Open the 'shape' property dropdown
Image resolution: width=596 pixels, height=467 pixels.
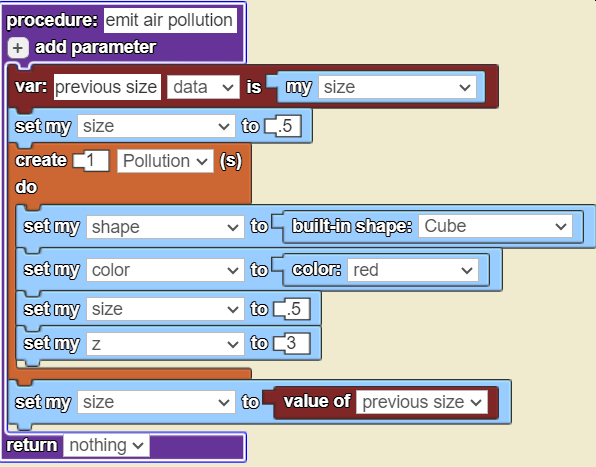pyautogui.click(x=165, y=227)
